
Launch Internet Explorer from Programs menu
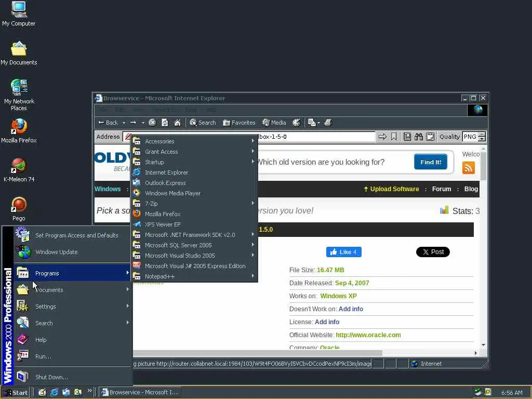pyautogui.click(x=194, y=172)
